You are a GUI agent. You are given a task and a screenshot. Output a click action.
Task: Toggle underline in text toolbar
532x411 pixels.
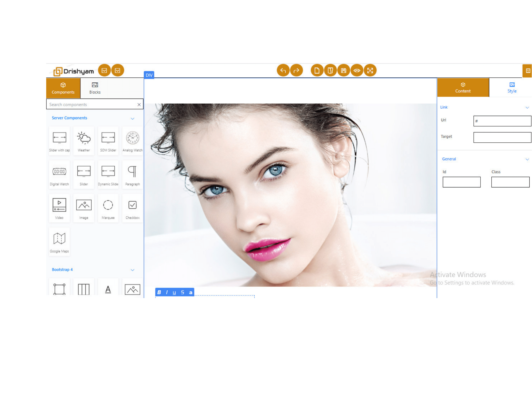coord(174,293)
